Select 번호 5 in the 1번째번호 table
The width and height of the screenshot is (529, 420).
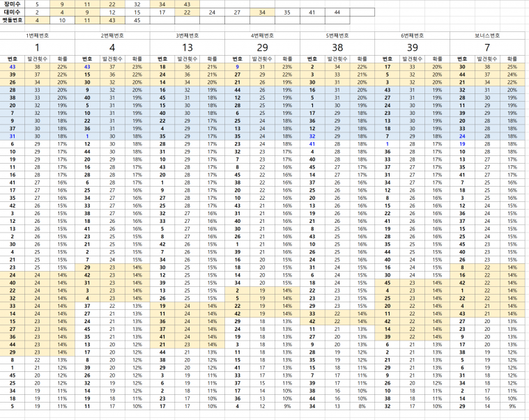tap(12, 406)
